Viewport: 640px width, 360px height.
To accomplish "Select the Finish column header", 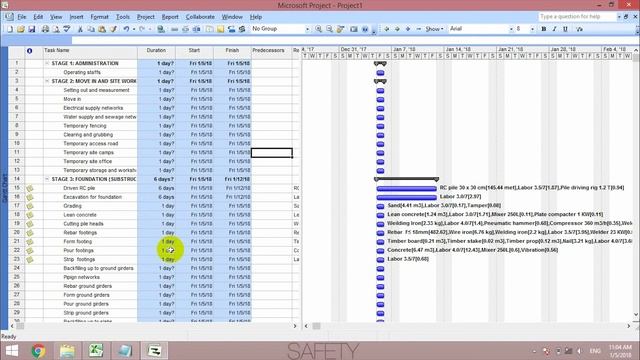I will coord(232,52).
